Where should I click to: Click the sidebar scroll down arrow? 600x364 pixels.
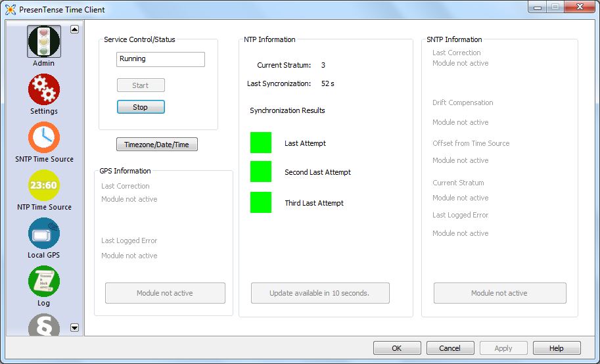[75, 328]
